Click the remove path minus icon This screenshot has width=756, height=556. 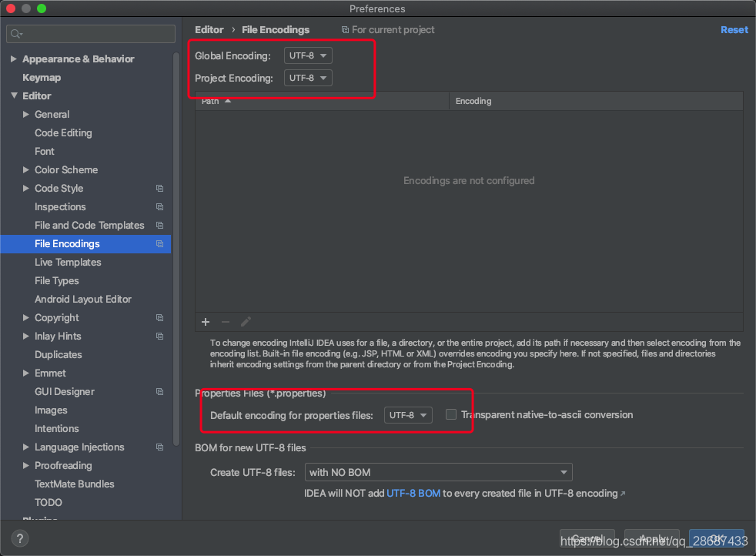pyautogui.click(x=226, y=322)
